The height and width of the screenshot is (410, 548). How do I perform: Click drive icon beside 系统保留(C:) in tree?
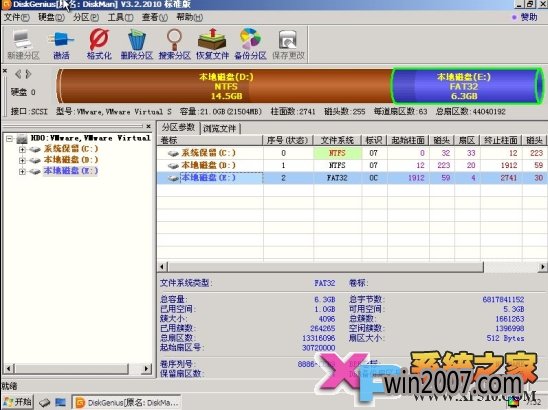(x=35, y=150)
